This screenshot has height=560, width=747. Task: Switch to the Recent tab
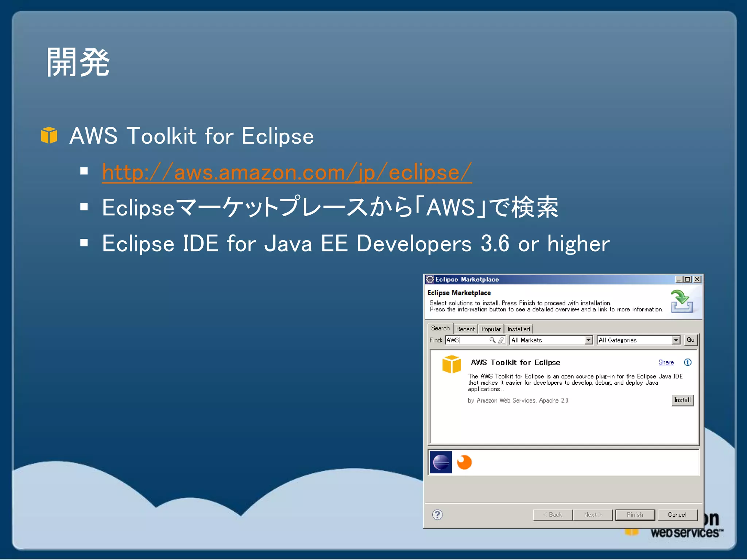tap(465, 329)
